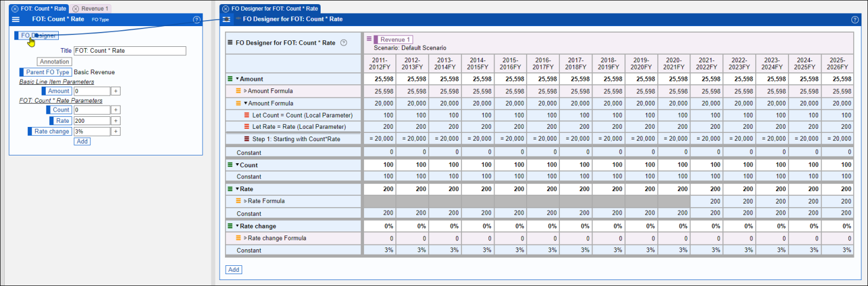
Task: Click plus button next to Count field
Action: point(116,110)
